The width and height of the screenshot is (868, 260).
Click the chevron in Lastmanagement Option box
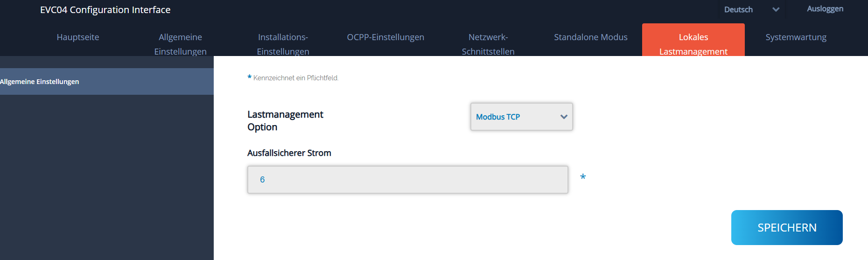pos(564,117)
